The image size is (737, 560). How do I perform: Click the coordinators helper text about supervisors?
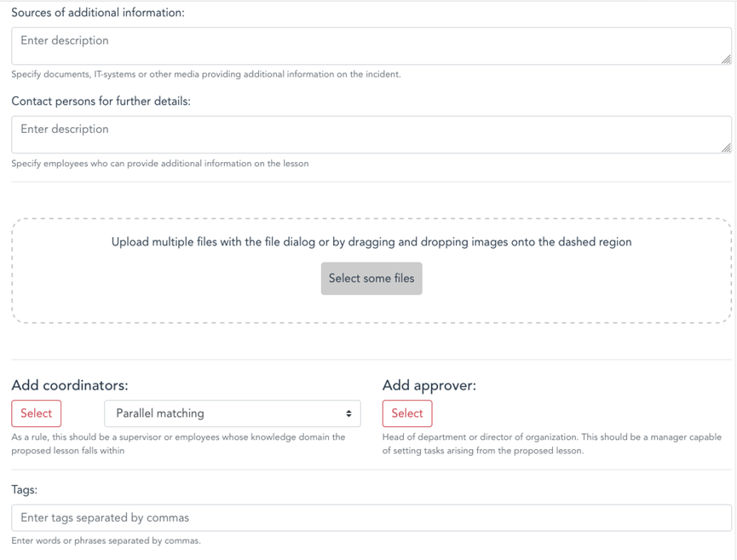coord(178,444)
